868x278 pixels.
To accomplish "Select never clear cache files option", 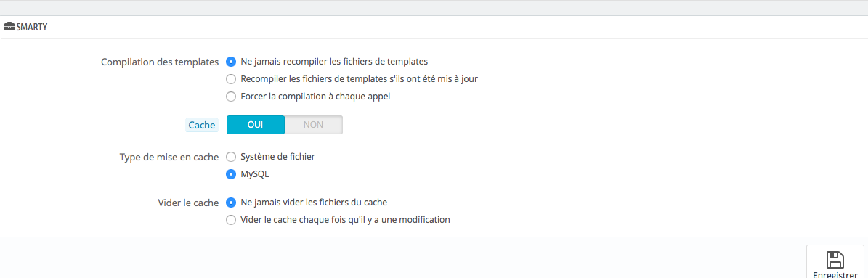I will 232,203.
